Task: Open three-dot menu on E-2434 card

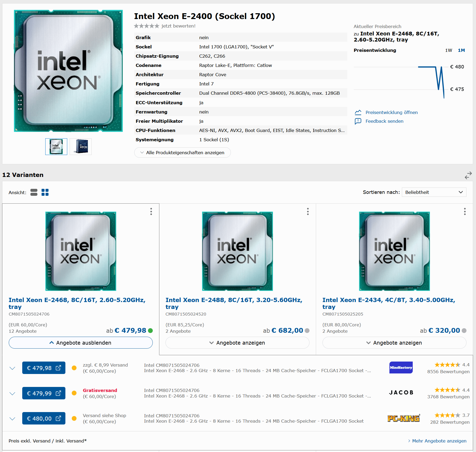Action: pyautogui.click(x=465, y=211)
